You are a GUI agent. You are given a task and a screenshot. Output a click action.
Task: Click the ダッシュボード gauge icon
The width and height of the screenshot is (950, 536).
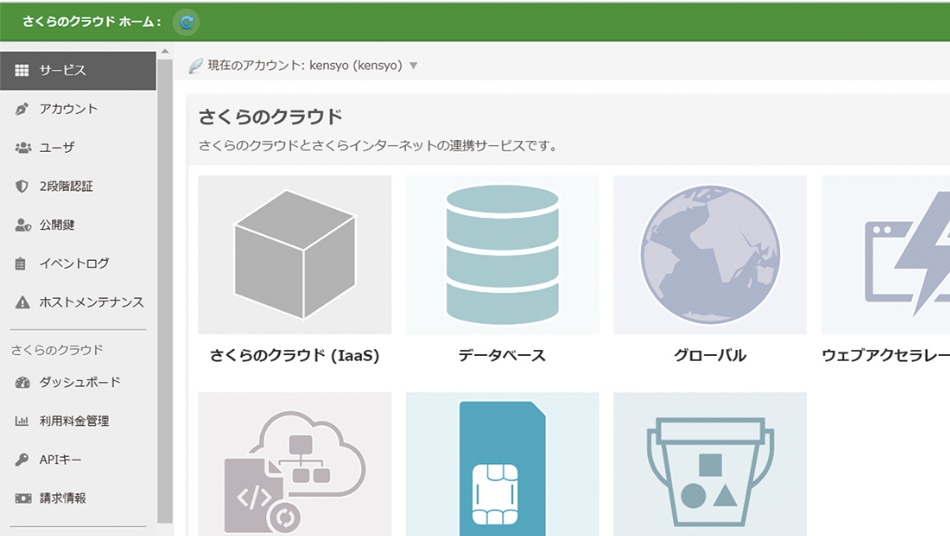click(x=22, y=382)
